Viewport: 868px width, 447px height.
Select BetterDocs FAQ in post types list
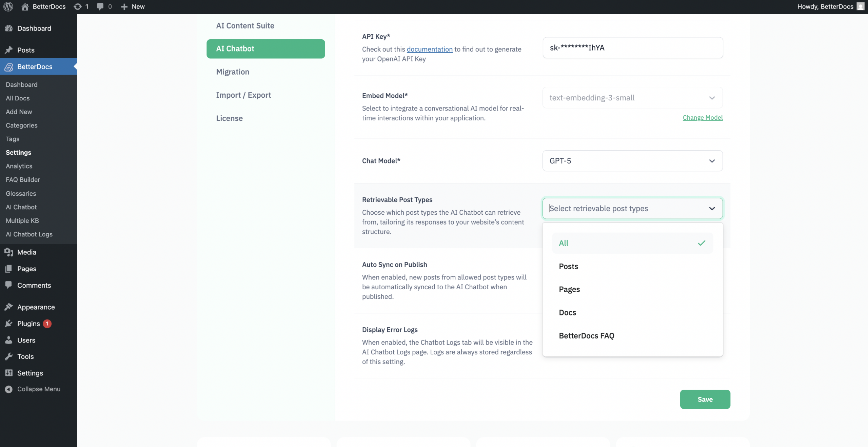click(x=632, y=336)
